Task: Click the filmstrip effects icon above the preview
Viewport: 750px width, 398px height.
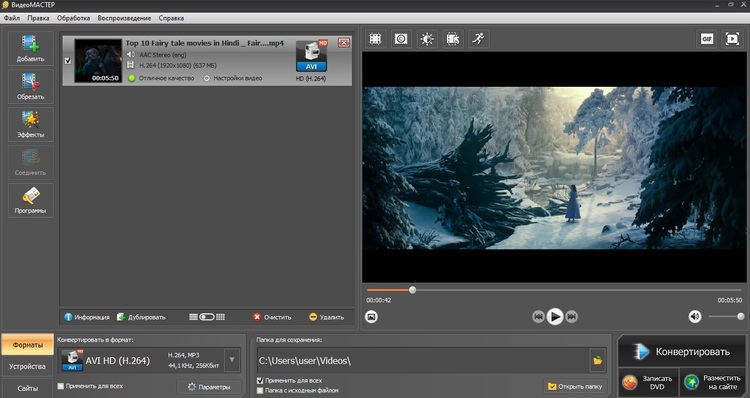Action: pyautogui.click(x=453, y=39)
